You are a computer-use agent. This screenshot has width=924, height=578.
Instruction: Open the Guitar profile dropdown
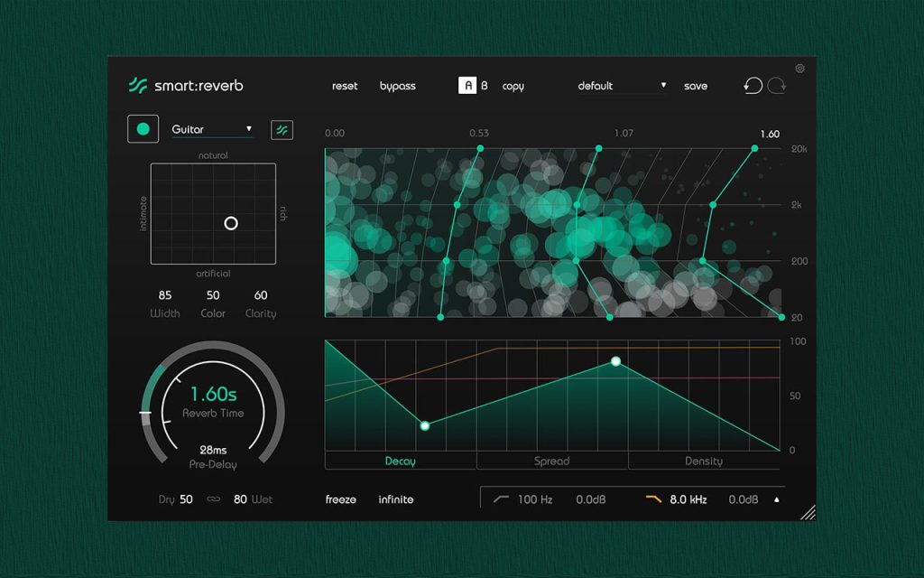coord(212,129)
